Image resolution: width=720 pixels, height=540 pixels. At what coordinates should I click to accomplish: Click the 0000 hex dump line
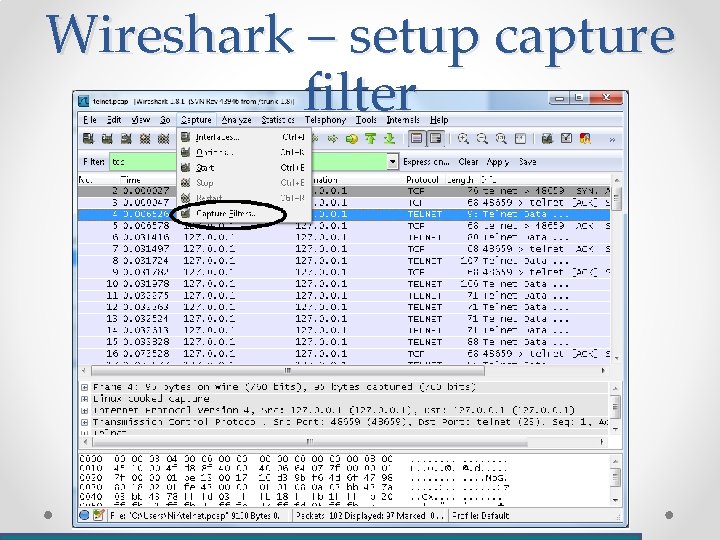[294, 459]
